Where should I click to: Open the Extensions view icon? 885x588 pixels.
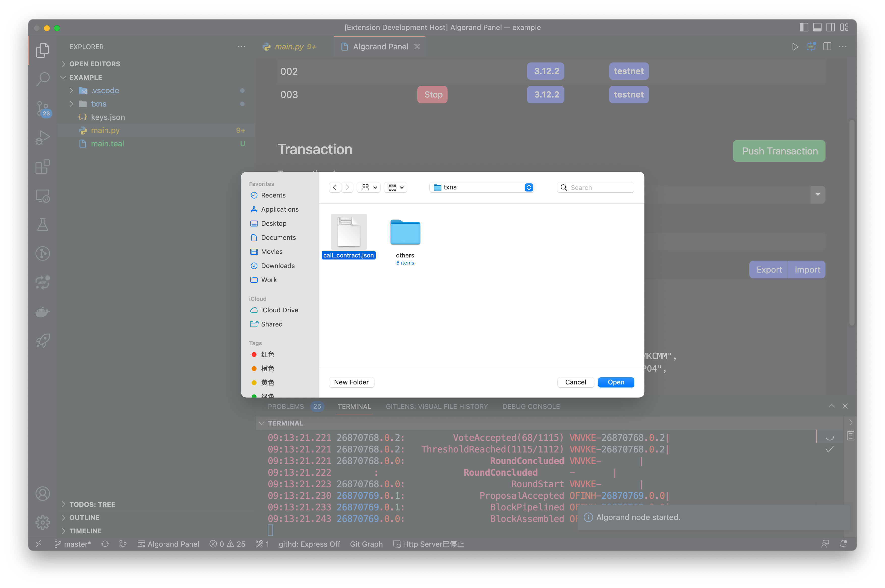click(43, 167)
